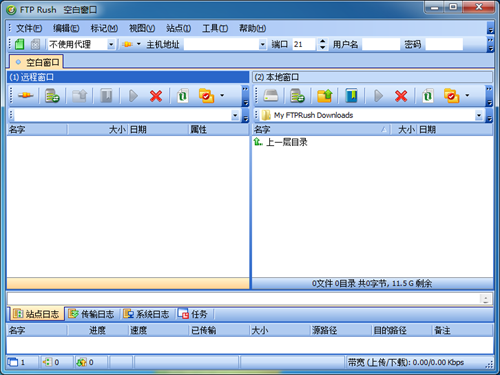Click the 用户名 username input field
Image resolution: width=500 pixels, height=375 pixels.
[381, 44]
